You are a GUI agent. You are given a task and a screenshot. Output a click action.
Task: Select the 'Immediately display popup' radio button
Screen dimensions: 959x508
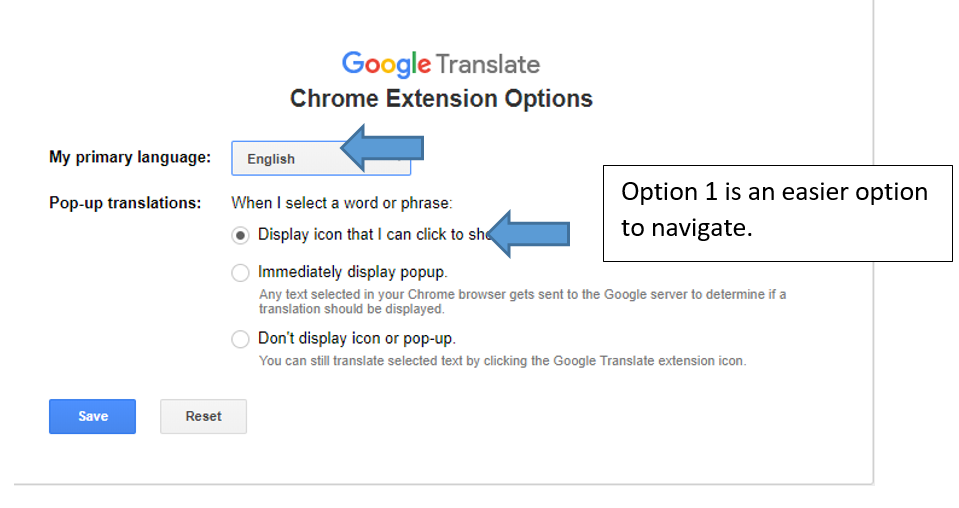(240, 272)
